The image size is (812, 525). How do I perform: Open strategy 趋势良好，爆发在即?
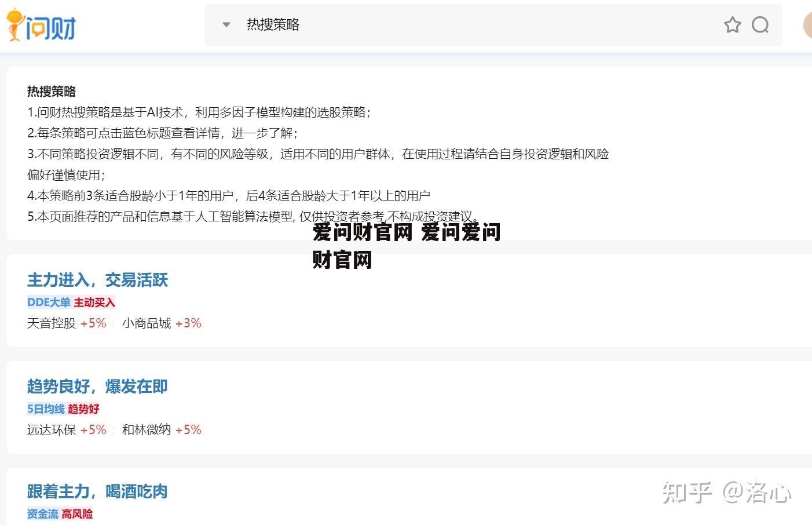click(x=97, y=387)
